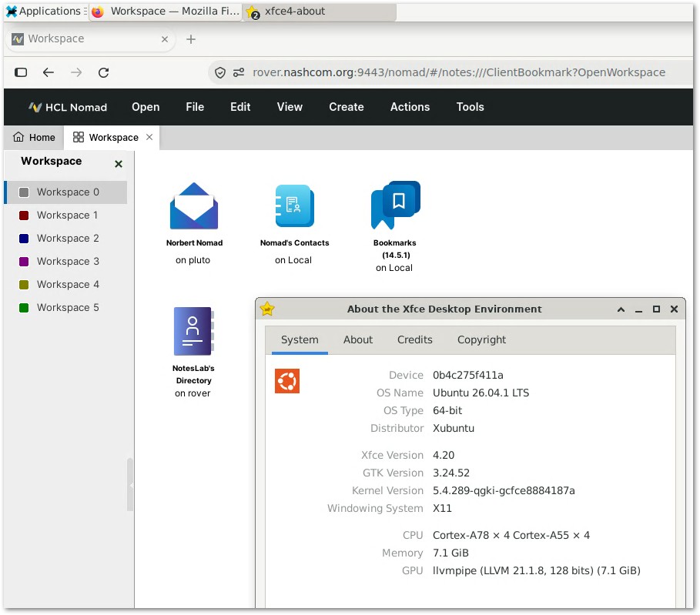Switch to the Credits tab
The width and height of the screenshot is (700, 615).
pyautogui.click(x=415, y=339)
